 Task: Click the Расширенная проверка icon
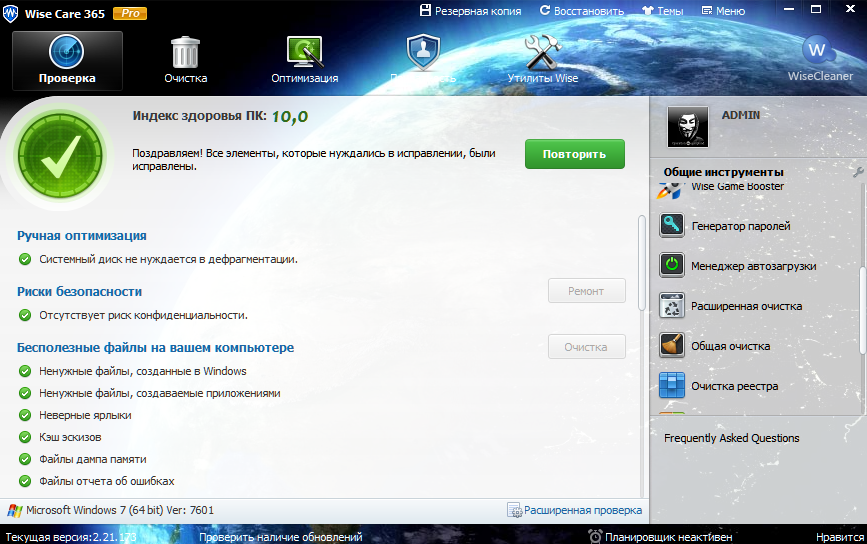pos(514,510)
